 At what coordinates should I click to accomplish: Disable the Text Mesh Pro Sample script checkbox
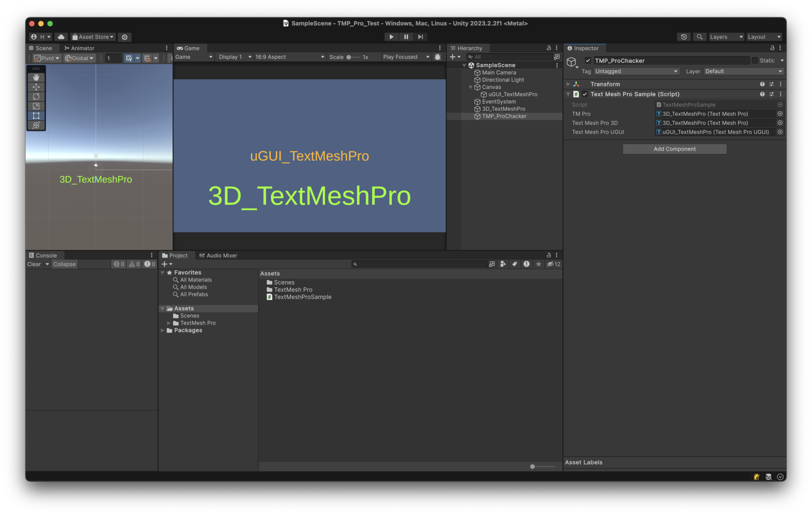coord(585,94)
